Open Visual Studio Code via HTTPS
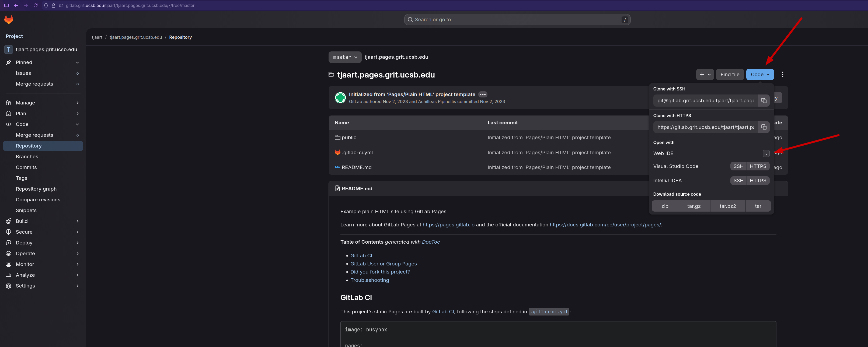This screenshot has width=868, height=347. point(758,166)
